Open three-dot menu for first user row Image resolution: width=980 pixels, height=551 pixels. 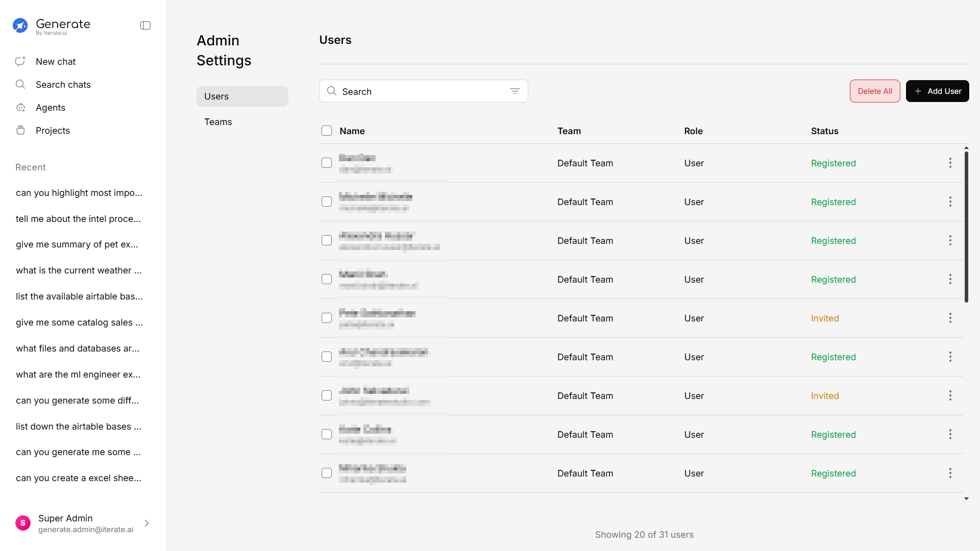(x=950, y=163)
